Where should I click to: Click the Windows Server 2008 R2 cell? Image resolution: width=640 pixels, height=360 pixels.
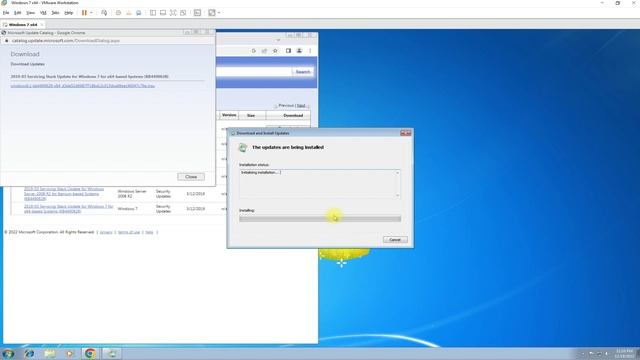click(131, 194)
